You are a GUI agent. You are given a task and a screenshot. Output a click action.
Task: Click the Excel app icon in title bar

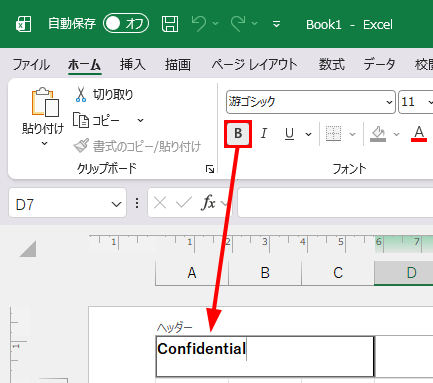(x=24, y=24)
